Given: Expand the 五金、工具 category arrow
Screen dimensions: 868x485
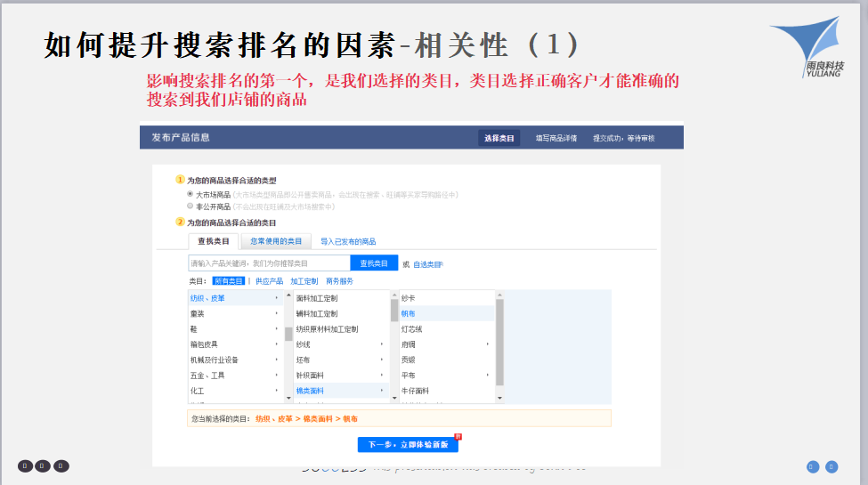Looking at the screenshot, I should (277, 376).
